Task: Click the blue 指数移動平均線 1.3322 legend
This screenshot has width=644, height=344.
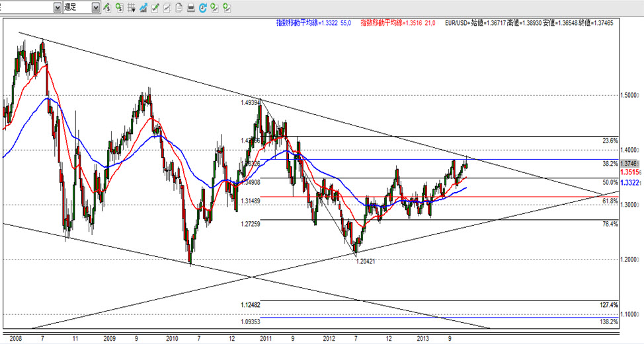Action: tap(313, 23)
